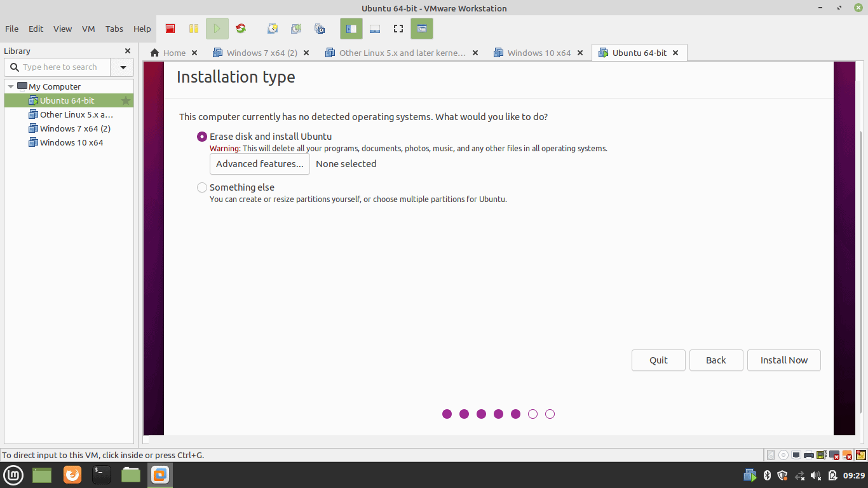This screenshot has width=868, height=488.
Task: Click the Install Now button
Action: click(x=784, y=360)
